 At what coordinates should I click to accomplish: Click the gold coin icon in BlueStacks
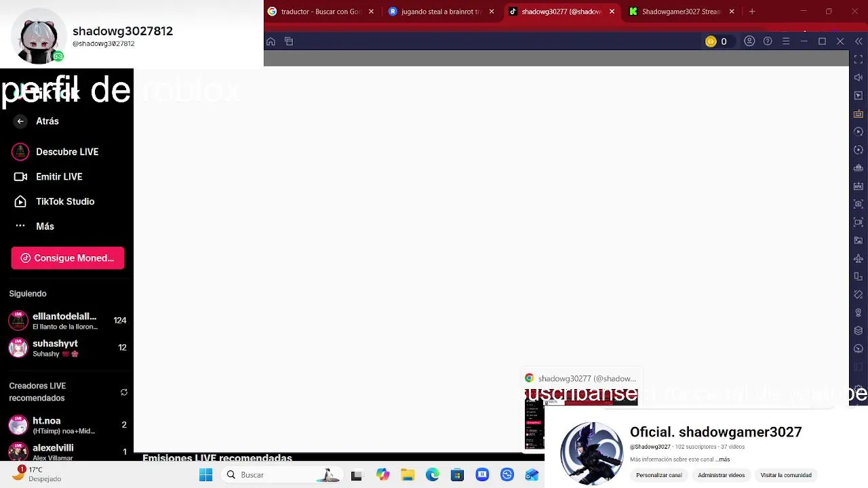coord(711,41)
